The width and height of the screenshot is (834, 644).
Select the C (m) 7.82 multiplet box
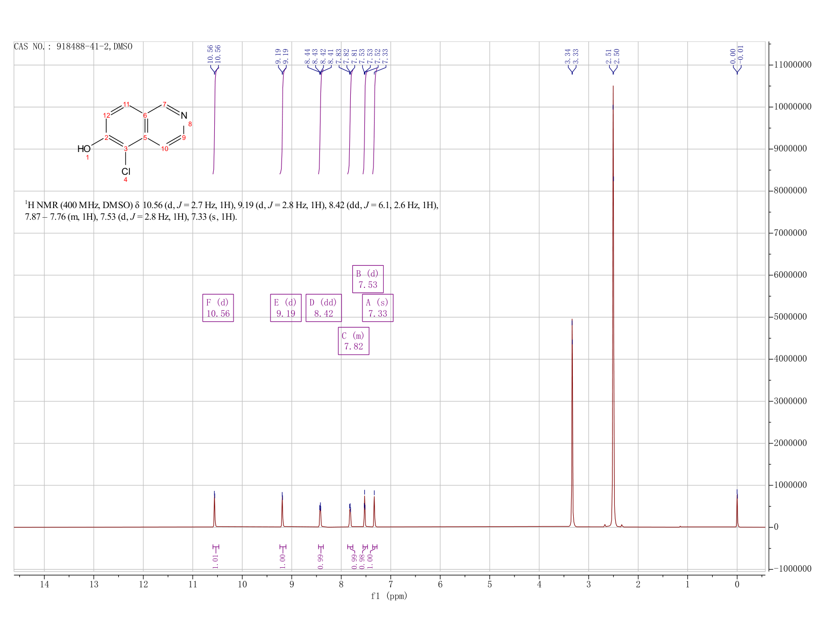(x=353, y=341)
